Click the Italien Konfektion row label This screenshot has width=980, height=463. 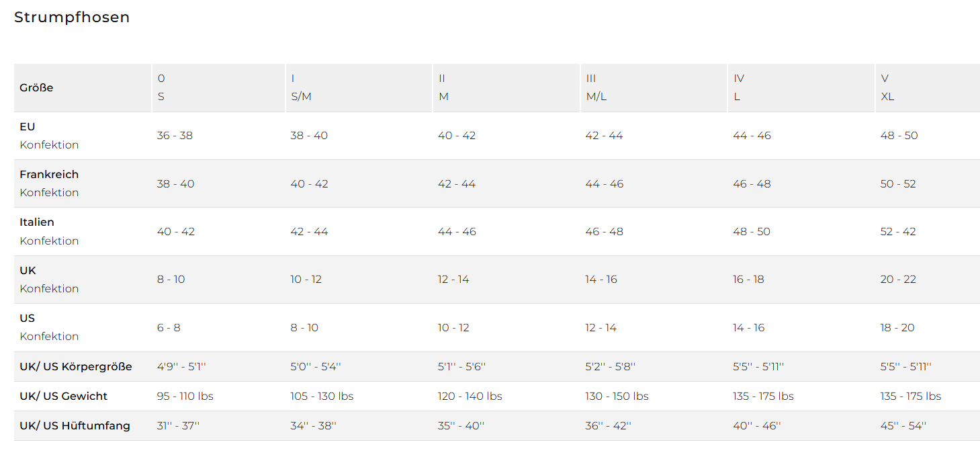click(x=49, y=231)
